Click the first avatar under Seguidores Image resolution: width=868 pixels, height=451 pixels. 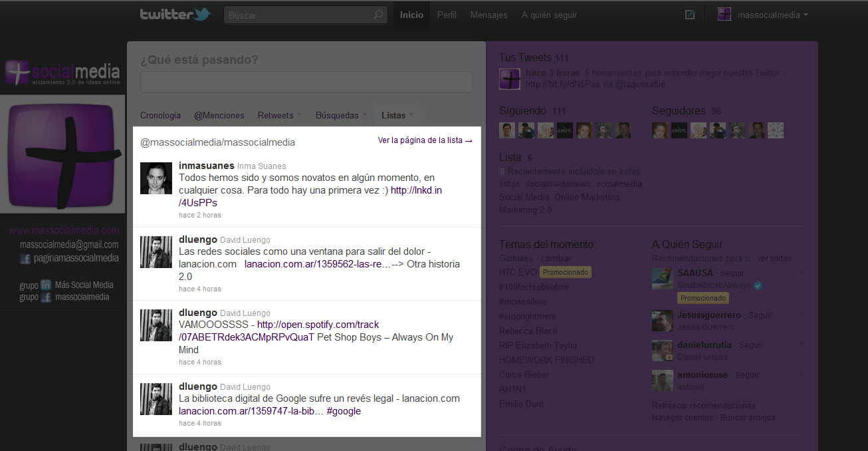pos(660,130)
